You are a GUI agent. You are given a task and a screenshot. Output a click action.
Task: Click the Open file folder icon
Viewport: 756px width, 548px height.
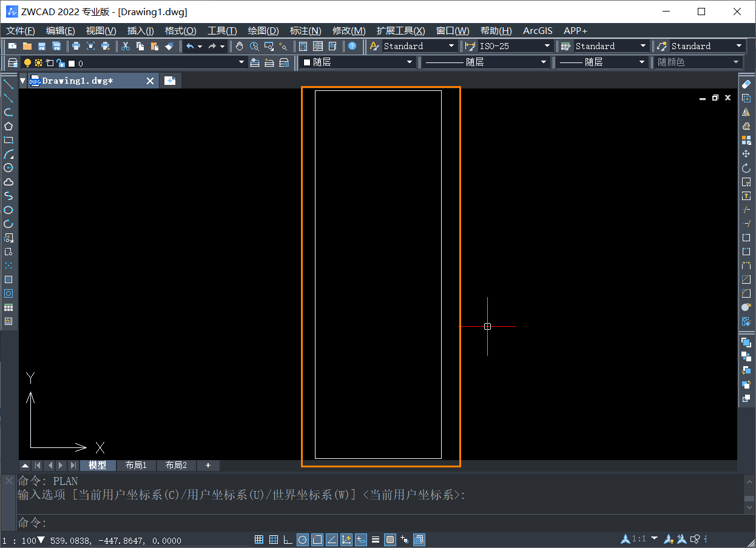coord(27,46)
